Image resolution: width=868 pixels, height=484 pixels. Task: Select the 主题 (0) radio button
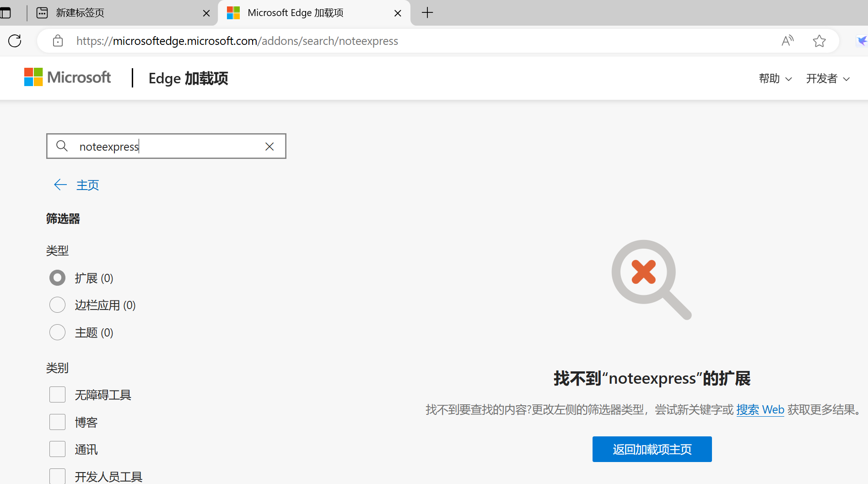coord(57,332)
